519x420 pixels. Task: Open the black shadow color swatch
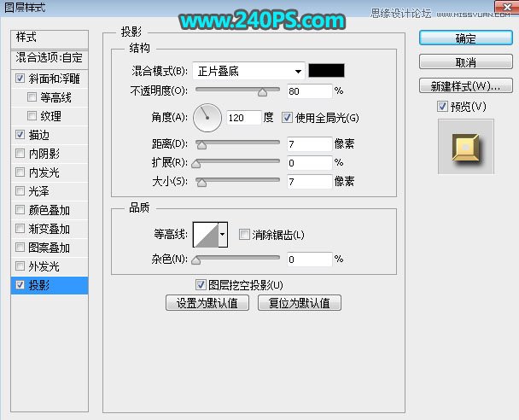coord(326,71)
